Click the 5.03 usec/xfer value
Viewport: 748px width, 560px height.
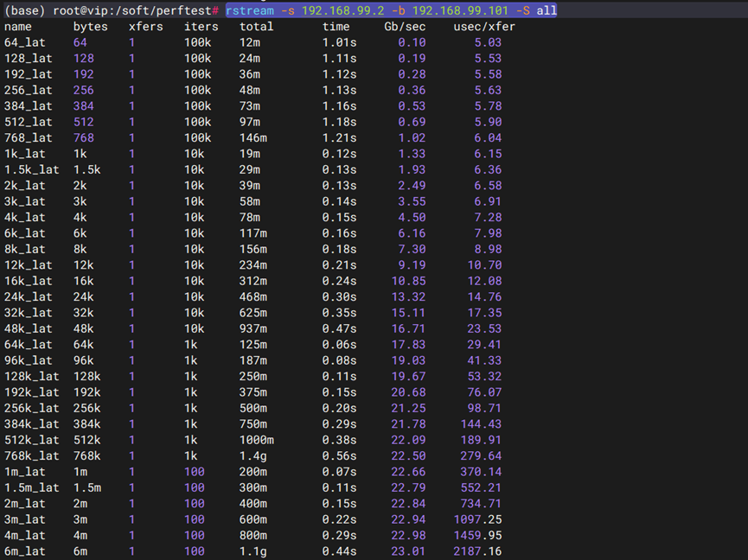(x=488, y=42)
